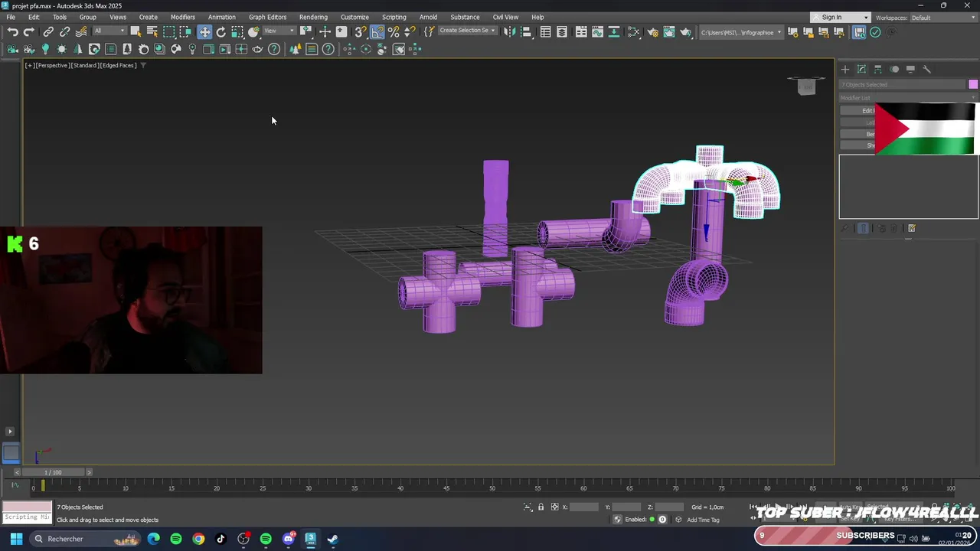Click the sun light icon in second toolbar
Viewport: 980px width, 551px height.
pyautogui.click(x=61, y=49)
